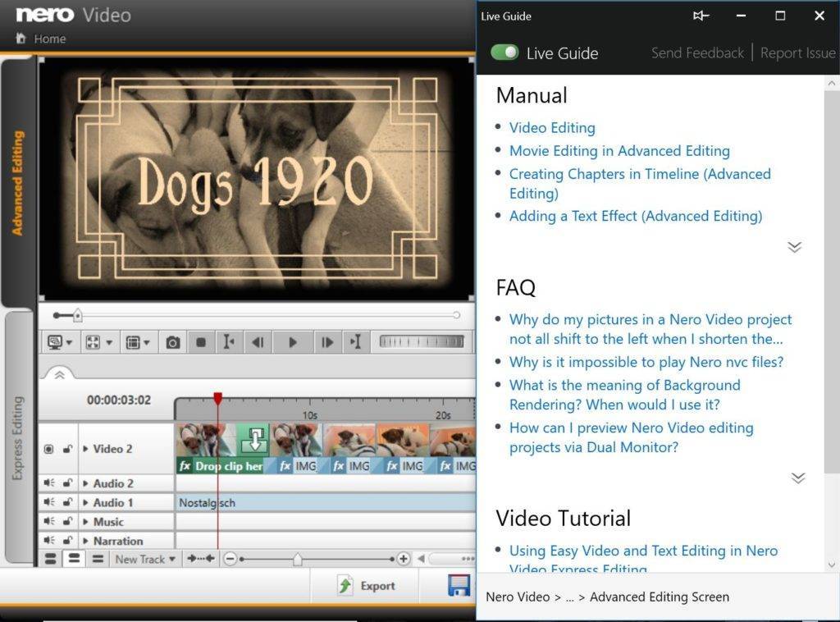Click the fit-timeline-to-window arrows icon
This screenshot has height=622, width=840.
click(200, 559)
